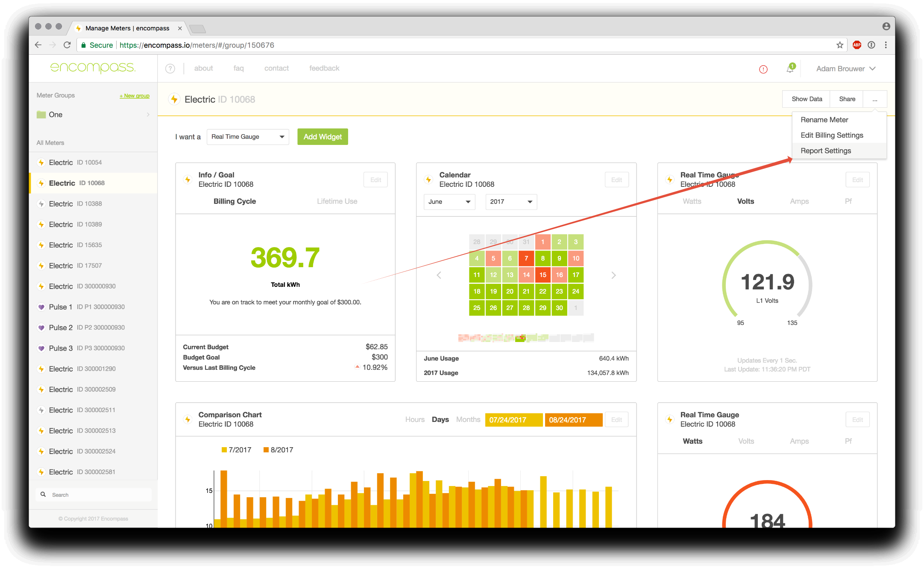
Task: Go to previous calendar month arrow
Action: (x=439, y=275)
